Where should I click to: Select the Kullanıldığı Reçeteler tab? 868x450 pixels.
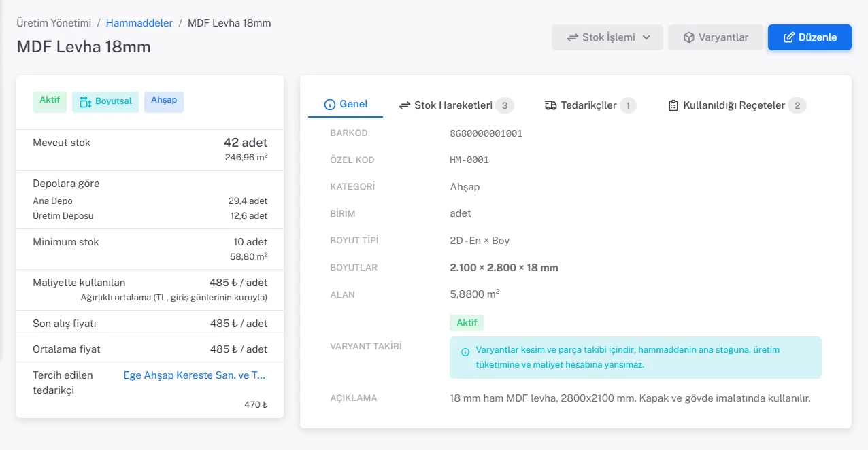[x=737, y=105]
